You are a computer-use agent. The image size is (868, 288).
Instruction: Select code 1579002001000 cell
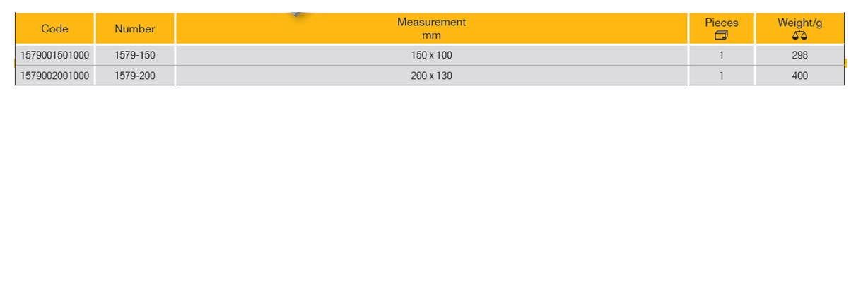(54, 76)
